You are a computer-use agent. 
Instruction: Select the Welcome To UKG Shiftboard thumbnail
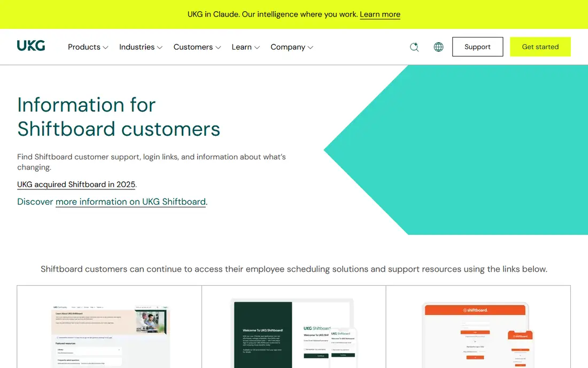point(293,334)
